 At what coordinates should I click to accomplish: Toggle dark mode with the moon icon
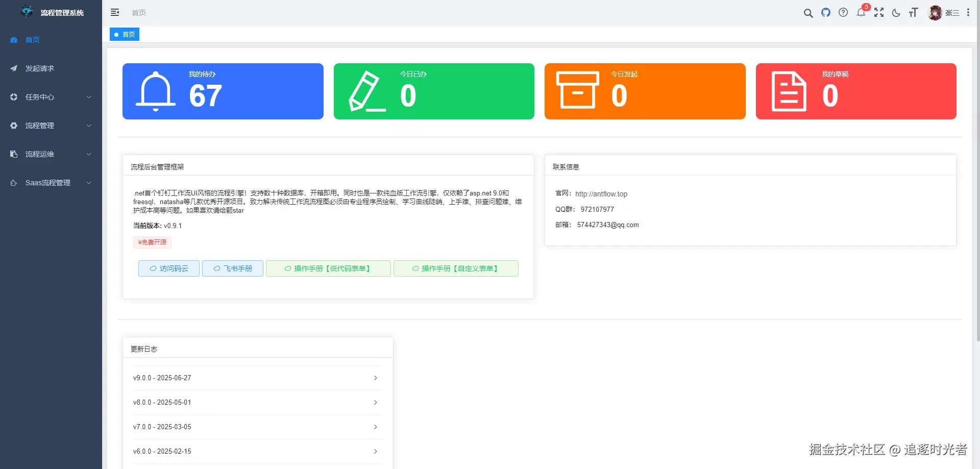(896, 13)
